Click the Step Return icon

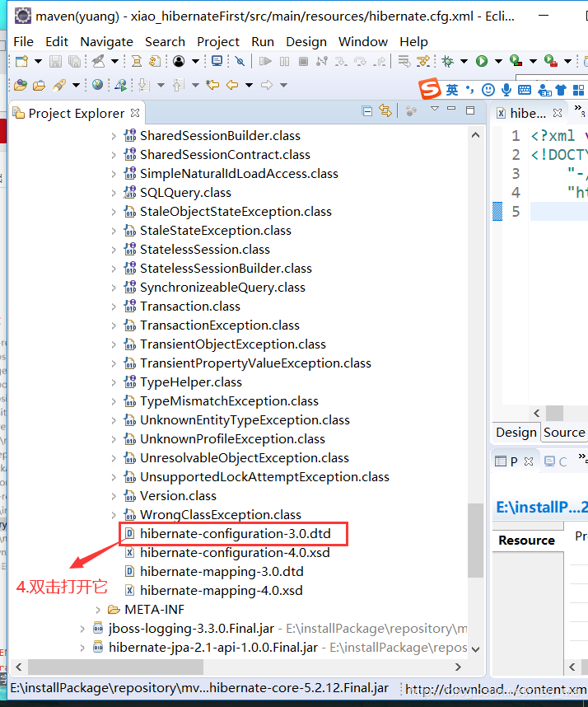380,61
